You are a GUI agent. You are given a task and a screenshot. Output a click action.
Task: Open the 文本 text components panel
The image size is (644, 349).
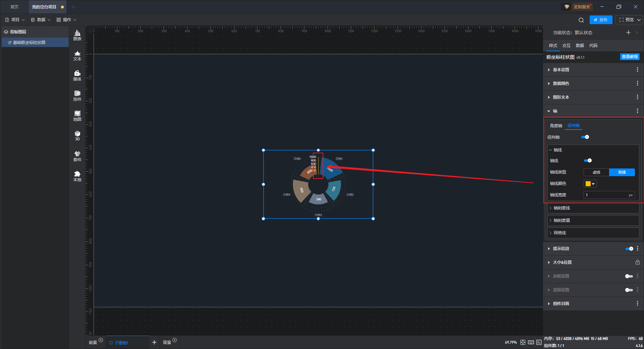pos(77,55)
